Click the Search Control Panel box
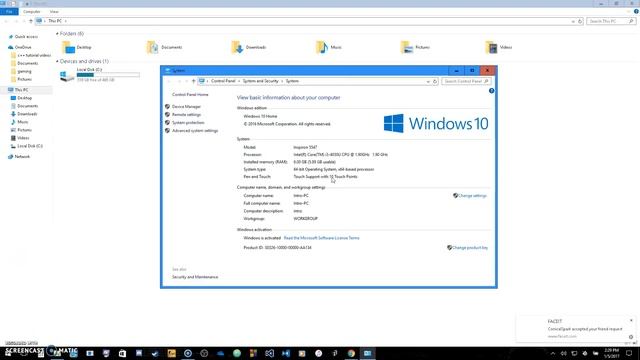 (x=466, y=81)
